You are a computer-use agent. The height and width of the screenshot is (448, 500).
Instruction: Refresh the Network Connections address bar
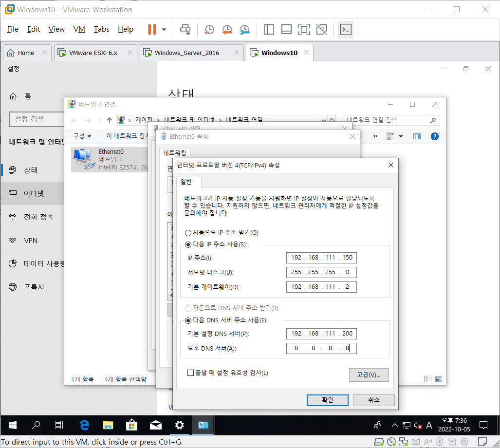[332, 120]
